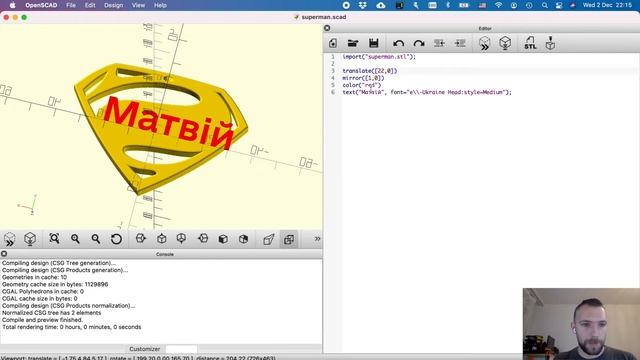Image resolution: width=640 pixels, height=360 pixels.
Task: Open the Wi-Fi menu bar status
Action: coord(498,5)
